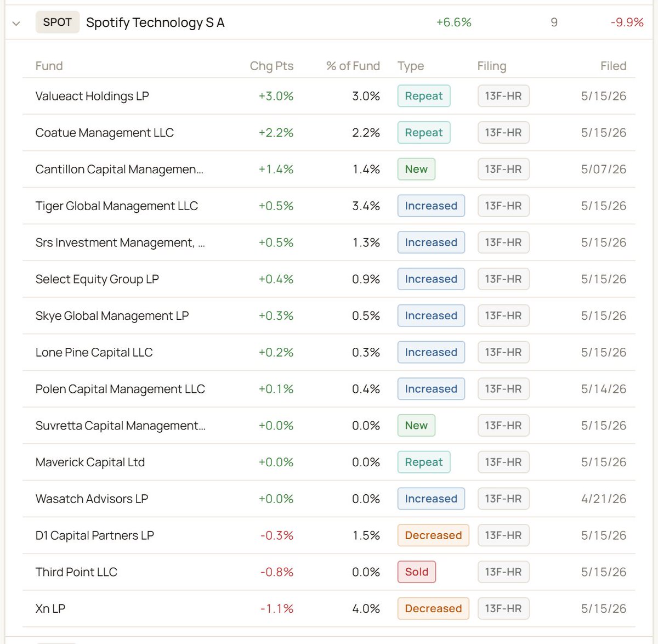Collapse the Spotify Technology row chevron
658x644 pixels.
(x=16, y=23)
